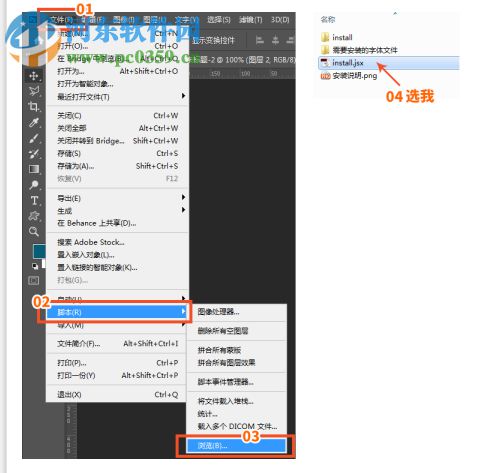
Task: Select the Eyedropper tool
Action: point(34,122)
